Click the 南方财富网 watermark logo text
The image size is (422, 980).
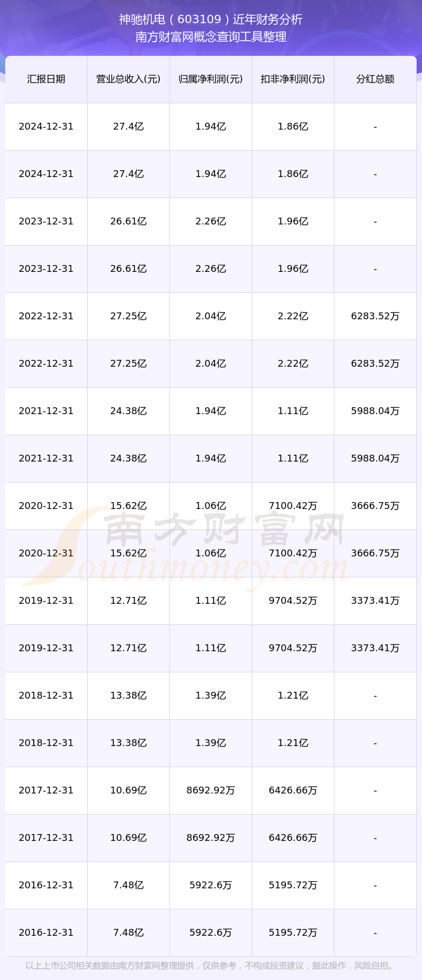(224, 530)
